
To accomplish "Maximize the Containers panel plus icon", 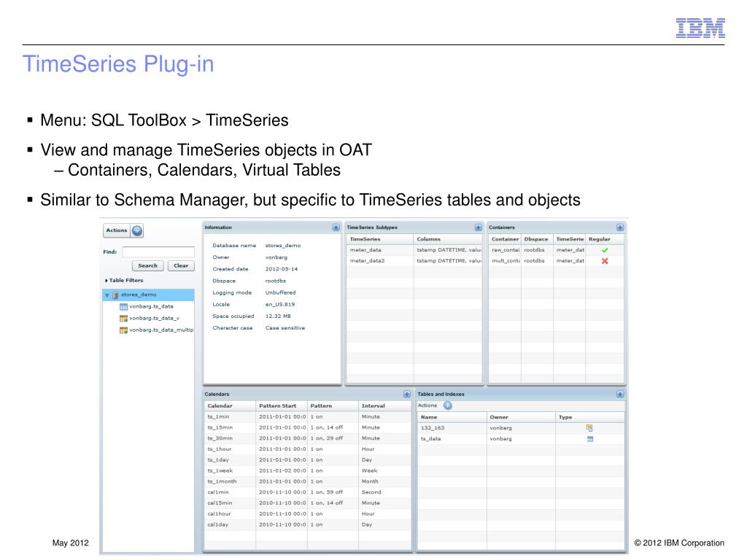I will tap(620, 227).
